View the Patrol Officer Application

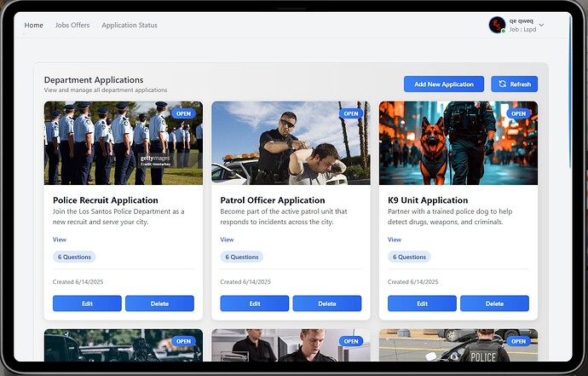click(227, 240)
